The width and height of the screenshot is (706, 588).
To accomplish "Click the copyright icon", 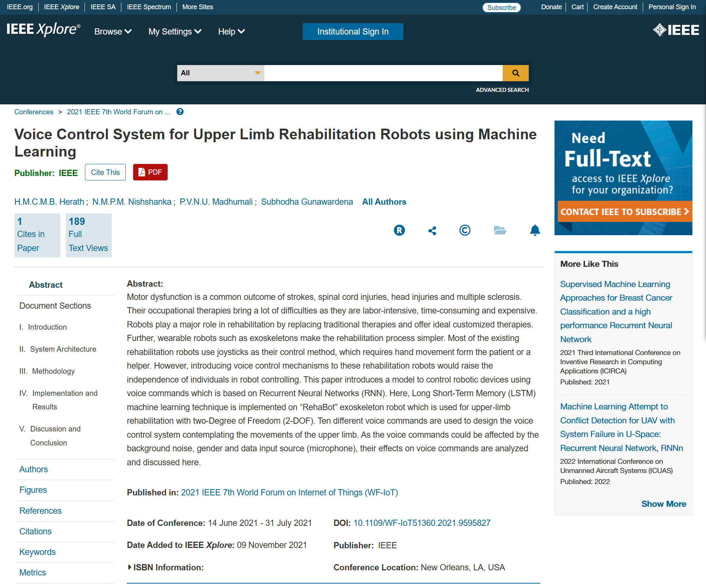I will click(x=465, y=230).
